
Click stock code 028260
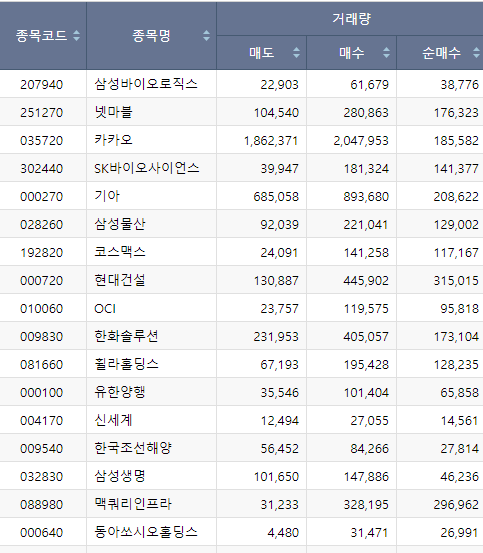pos(42,225)
